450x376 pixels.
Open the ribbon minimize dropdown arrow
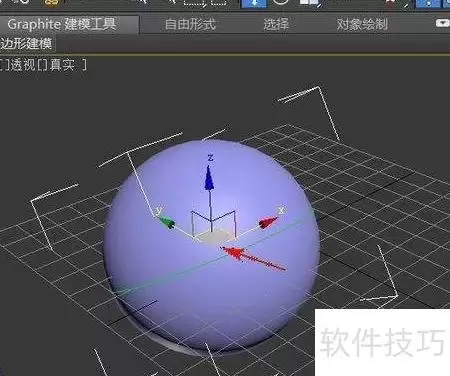pyautogui.click(x=443, y=23)
